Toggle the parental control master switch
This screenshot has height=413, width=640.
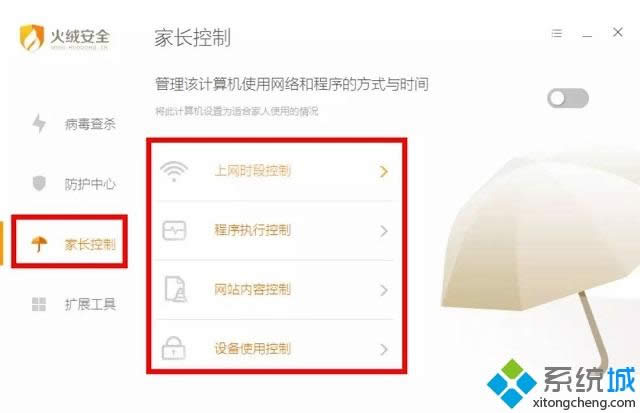click(568, 98)
